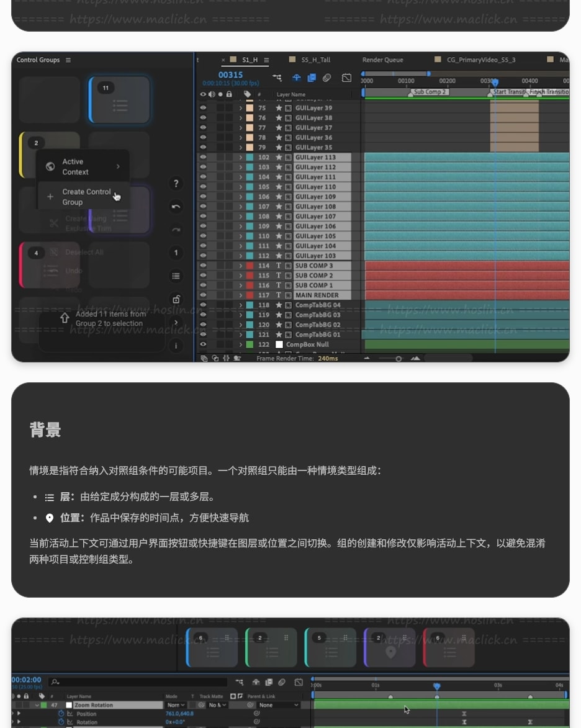This screenshot has height=728, width=581.
Task: Toggle the blue frame blending switch
Action: tap(312, 78)
